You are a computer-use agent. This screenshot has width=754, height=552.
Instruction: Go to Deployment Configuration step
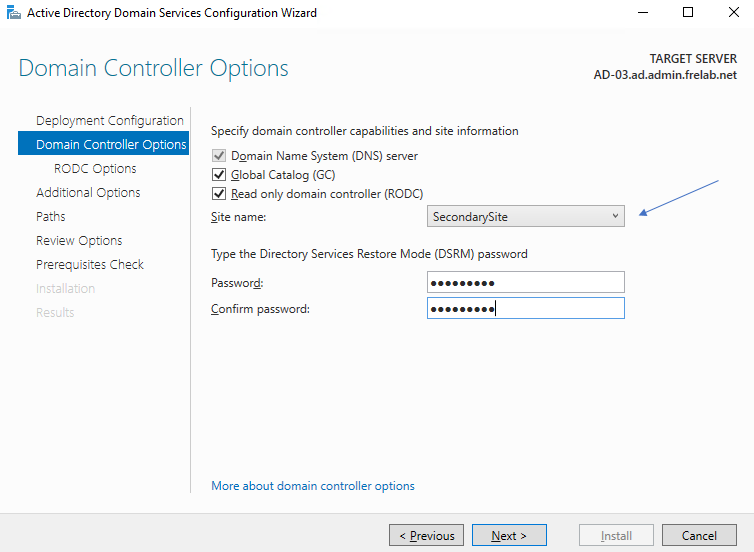(x=110, y=121)
